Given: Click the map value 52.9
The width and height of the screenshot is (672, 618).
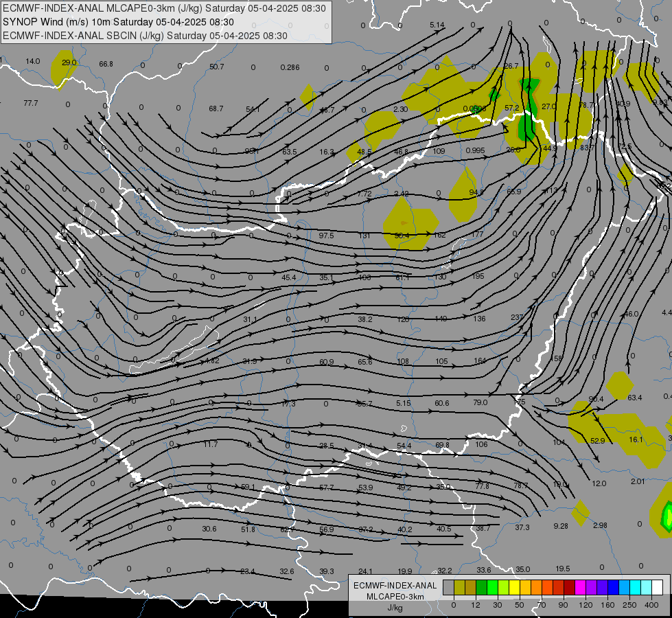Looking at the screenshot, I should 597,441.
